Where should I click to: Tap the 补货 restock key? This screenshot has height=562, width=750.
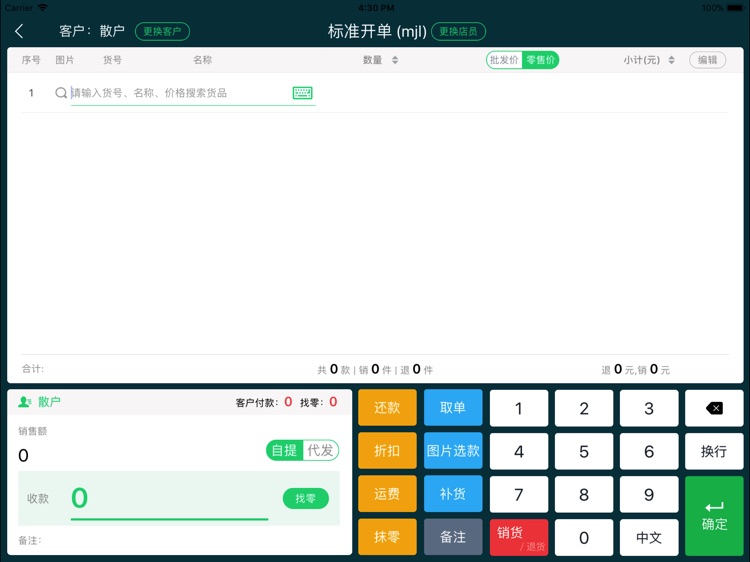(453, 494)
